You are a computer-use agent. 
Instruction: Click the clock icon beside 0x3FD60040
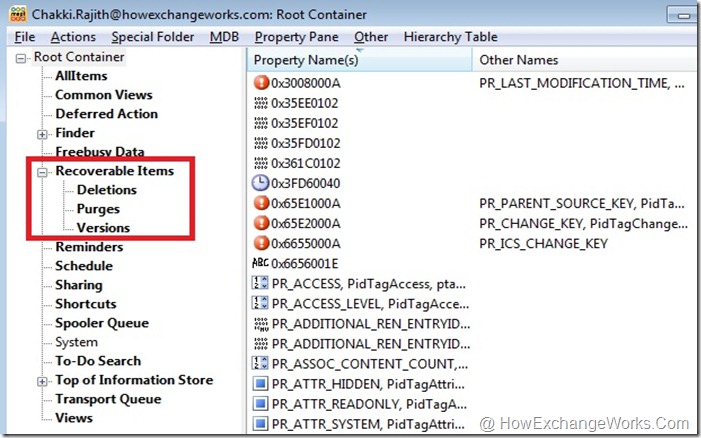click(262, 183)
